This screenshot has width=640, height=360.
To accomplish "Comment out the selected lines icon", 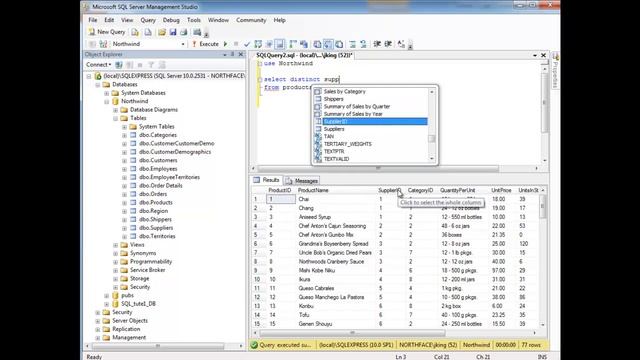I will click(x=353, y=44).
